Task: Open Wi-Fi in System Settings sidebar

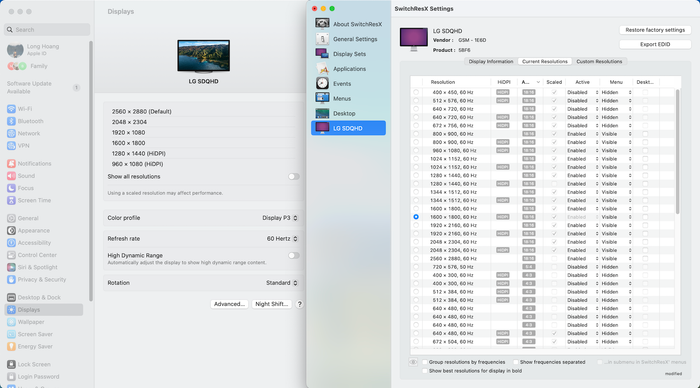Action: [11, 109]
